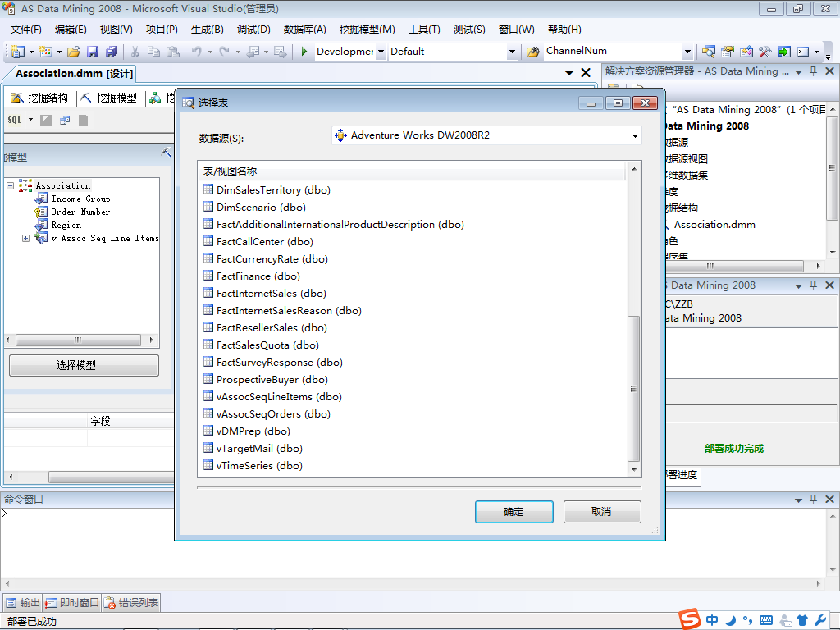Open the 数据源 Adventure Works DW2008R2 dropdown
Image resolution: width=840 pixels, height=630 pixels.
(635, 135)
